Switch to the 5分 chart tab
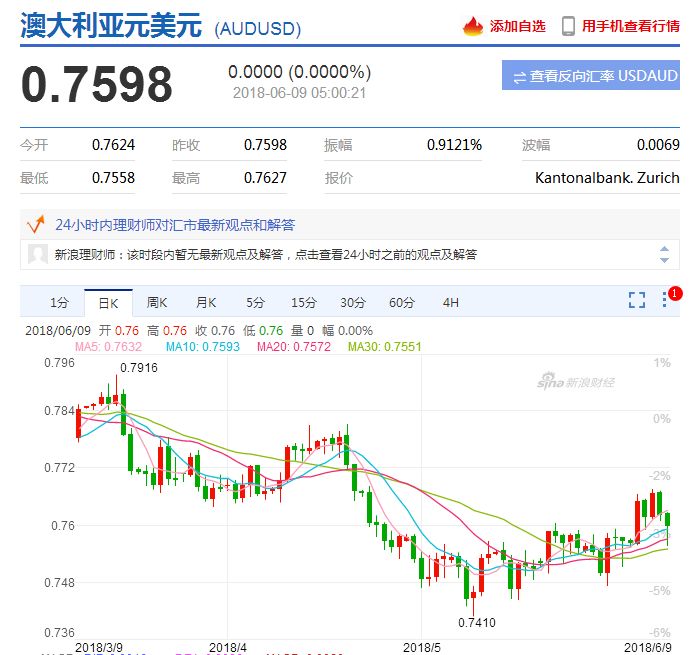This screenshot has width=697, height=655. pyautogui.click(x=255, y=303)
